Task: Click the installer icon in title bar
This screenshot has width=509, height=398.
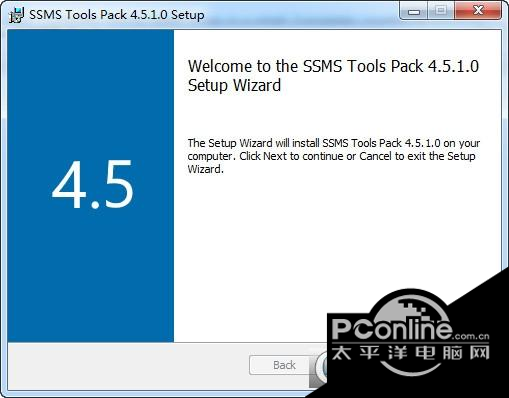Action: [17, 15]
